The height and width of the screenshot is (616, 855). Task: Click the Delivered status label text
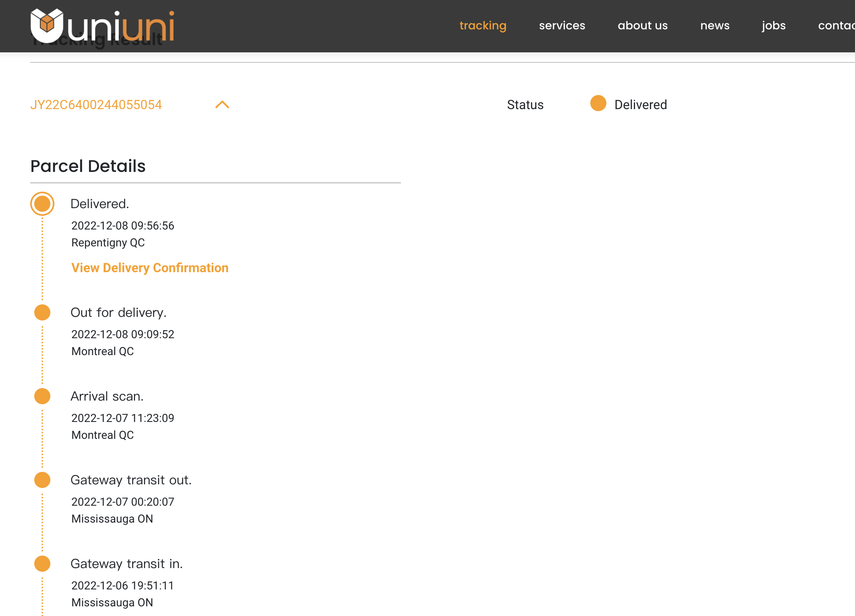tap(640, 105)
